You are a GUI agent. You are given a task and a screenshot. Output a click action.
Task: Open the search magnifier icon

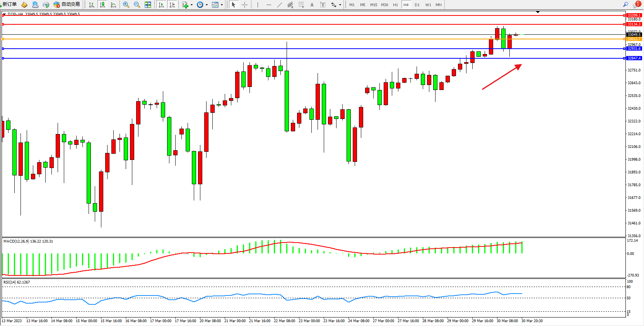coord(625,5)
